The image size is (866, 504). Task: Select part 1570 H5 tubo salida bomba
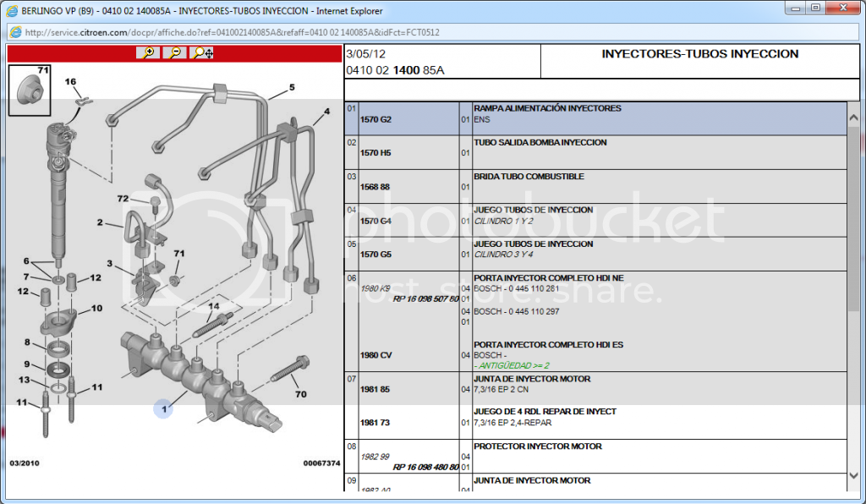(375, 153)
